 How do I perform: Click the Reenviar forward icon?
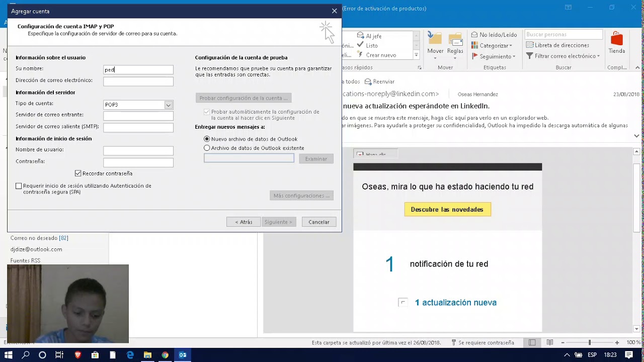tap(368, 81)
